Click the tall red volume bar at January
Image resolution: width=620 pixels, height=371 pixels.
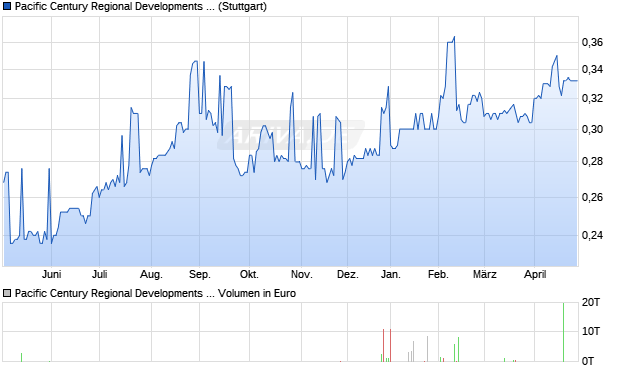click(390, 345)
